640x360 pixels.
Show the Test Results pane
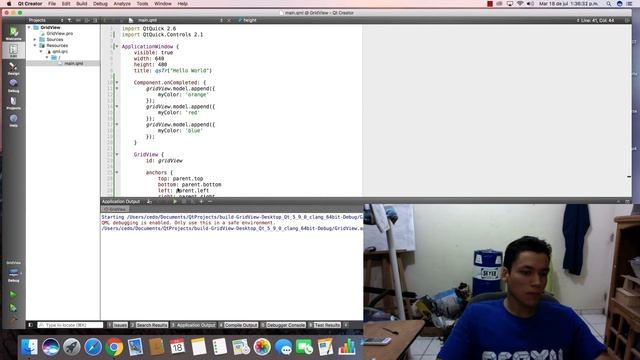tap(325, 325)
